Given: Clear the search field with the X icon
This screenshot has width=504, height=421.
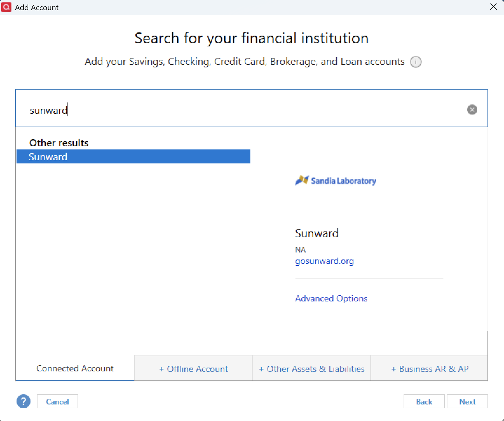Looking at the screenshot, I should 472,110.
